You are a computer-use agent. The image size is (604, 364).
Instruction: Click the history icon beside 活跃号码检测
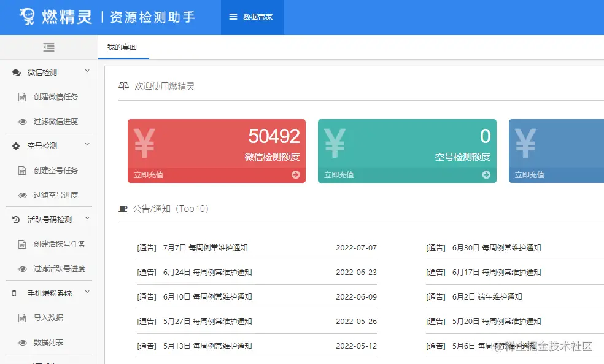16,220
